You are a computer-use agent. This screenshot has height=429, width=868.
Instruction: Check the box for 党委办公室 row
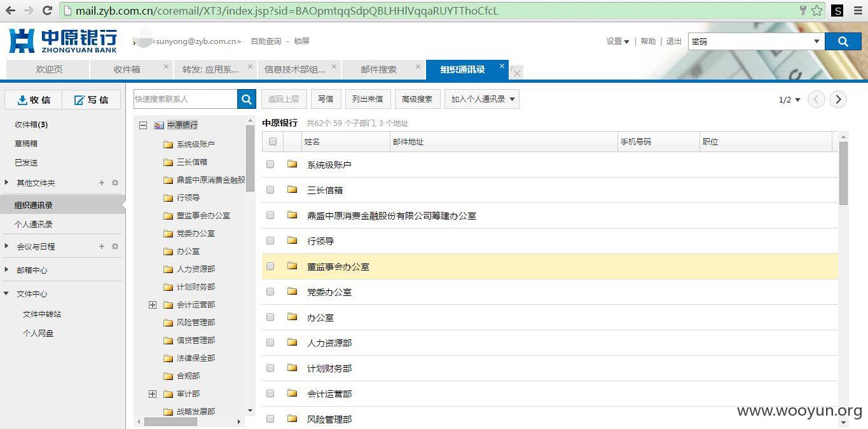tap(270, 292)
